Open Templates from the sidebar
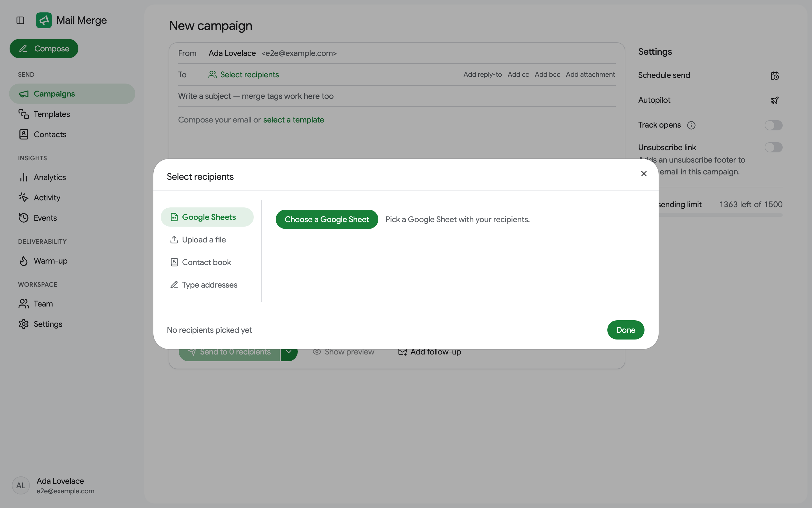The width and height of the screenshot is (812, 508). (x=72, y=114)
